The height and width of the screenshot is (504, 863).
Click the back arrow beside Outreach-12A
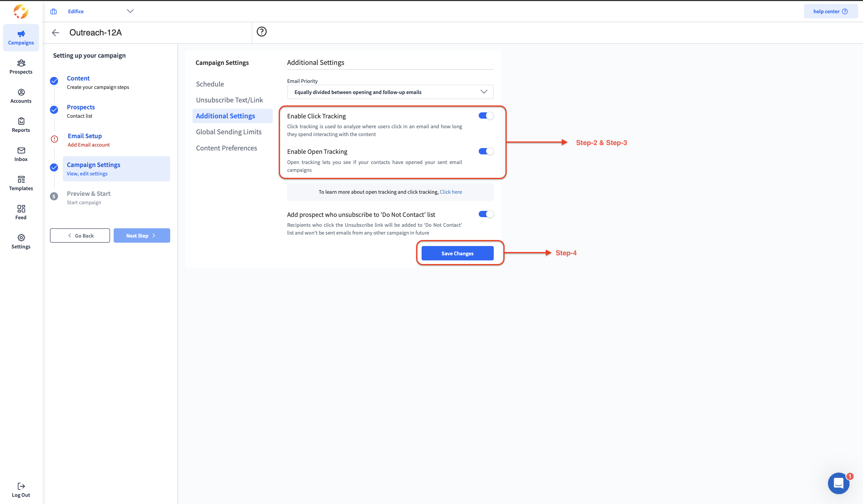pos(55,32)
